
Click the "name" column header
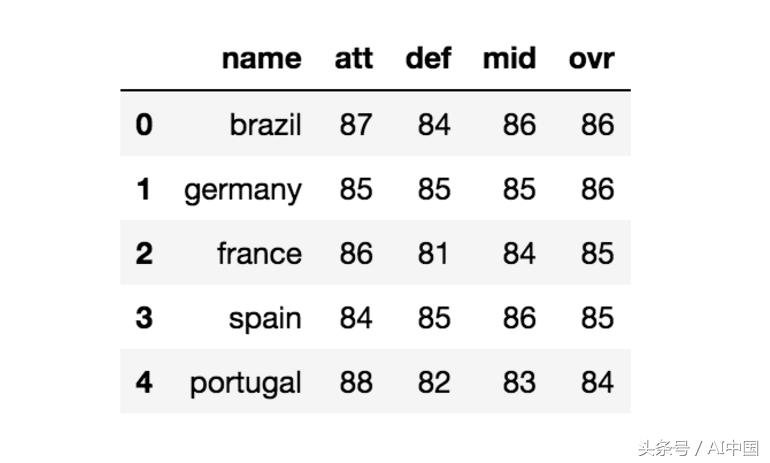[x=261, y=58]
